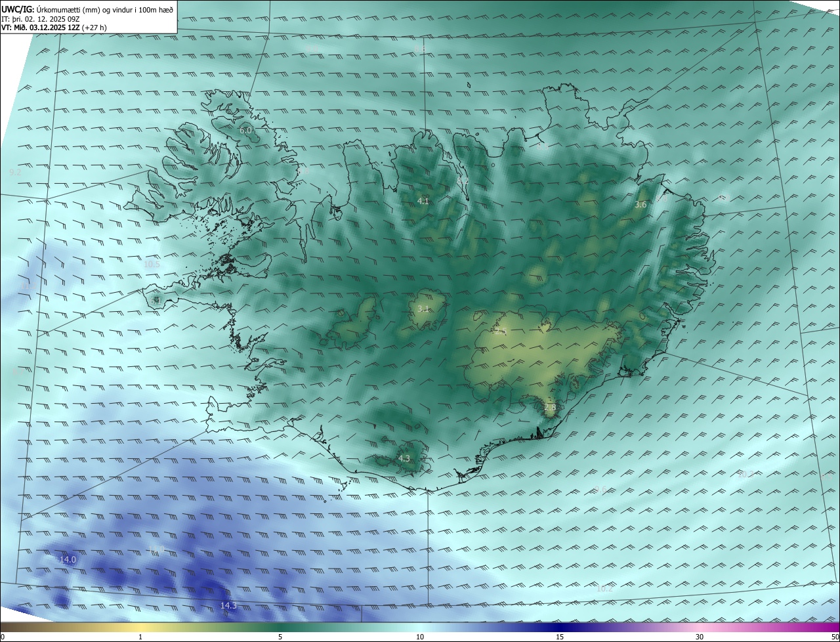Click the 10 tick label on the color scale

tap(420, 637)
